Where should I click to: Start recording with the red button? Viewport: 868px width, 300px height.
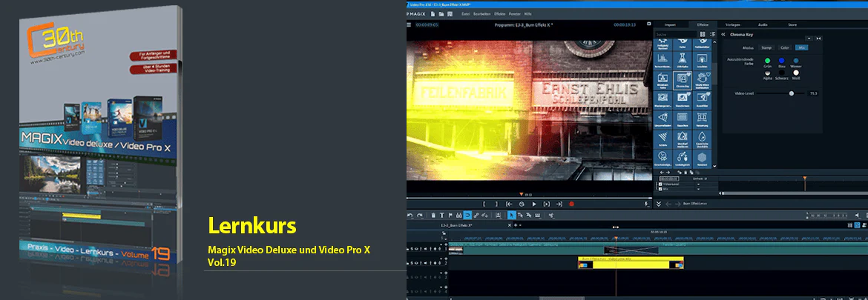click(571, 204)
